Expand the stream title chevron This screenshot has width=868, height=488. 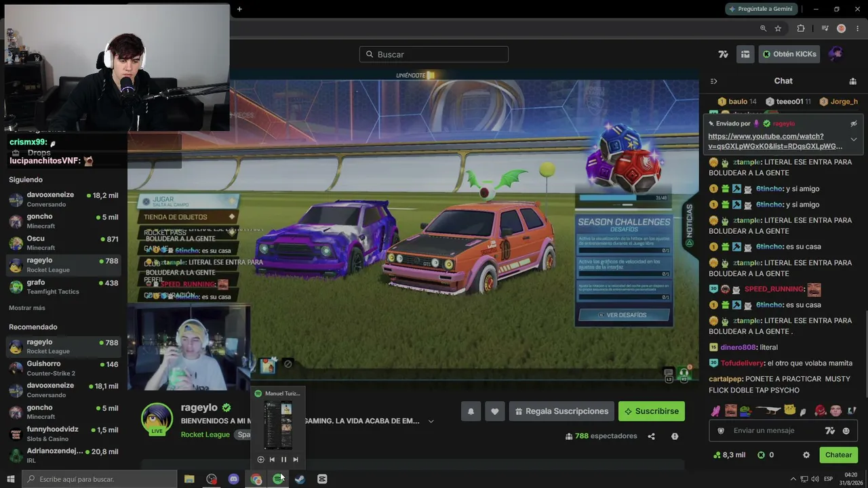431,422
